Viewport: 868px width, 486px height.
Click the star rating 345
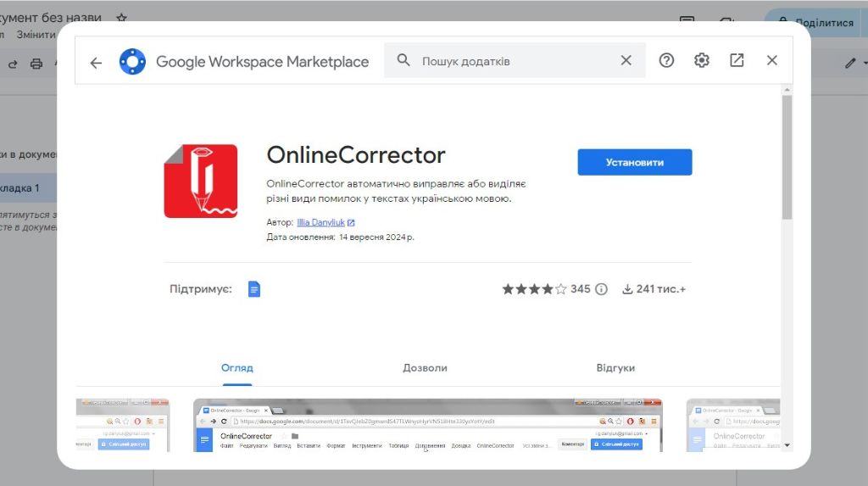(545, 289)
